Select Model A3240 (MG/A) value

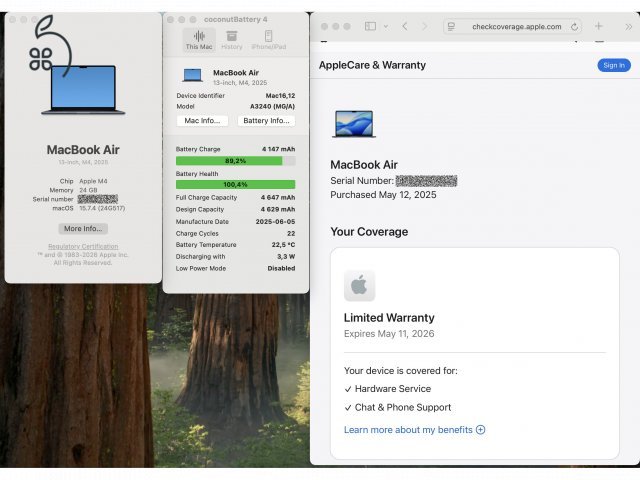coord(272,107)
